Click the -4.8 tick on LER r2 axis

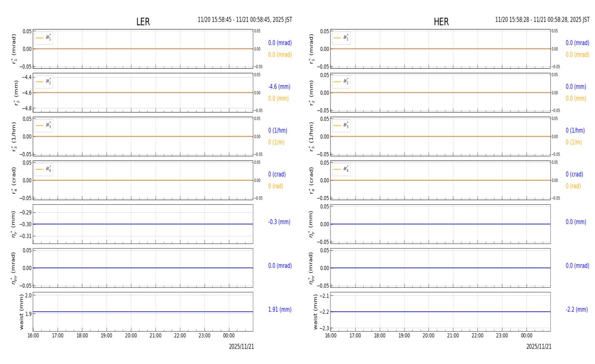27,108
